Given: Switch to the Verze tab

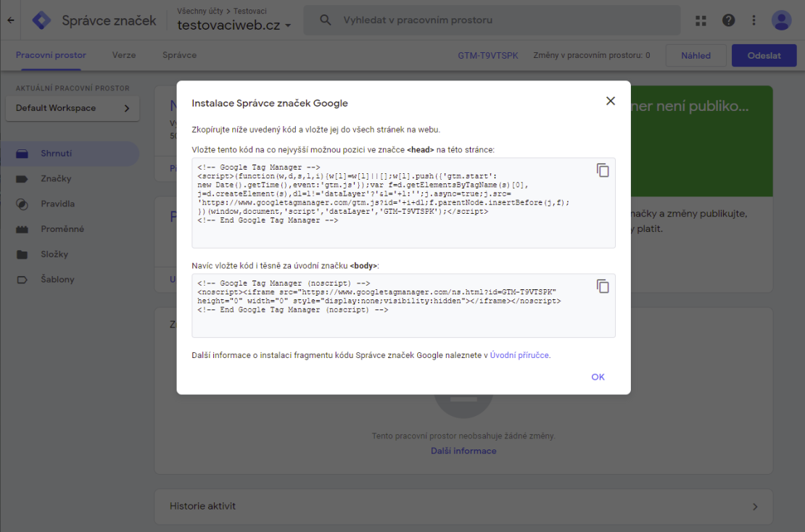Looking at the screenshot, I should 124,55.
